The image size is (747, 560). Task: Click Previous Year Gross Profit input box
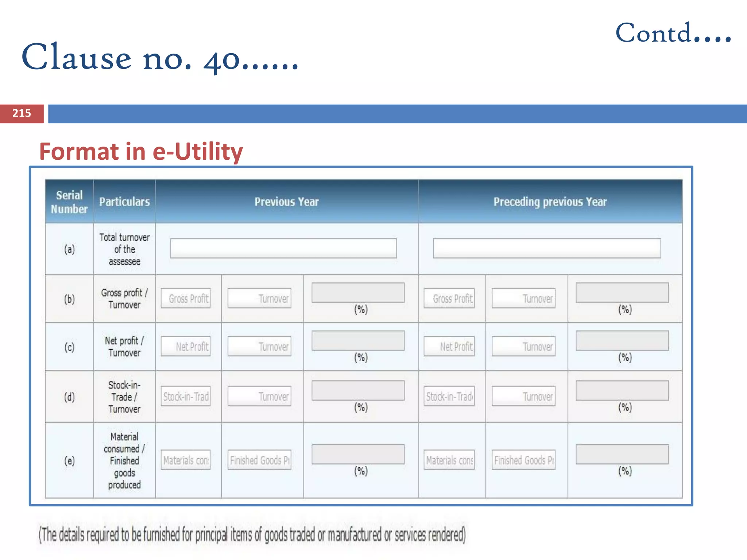click(x=186, y=298)
